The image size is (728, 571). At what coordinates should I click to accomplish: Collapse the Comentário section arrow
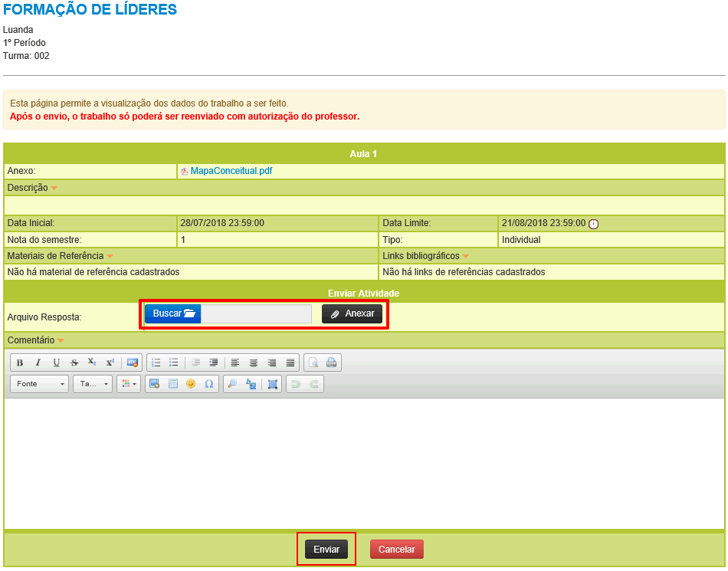(61, 340)
